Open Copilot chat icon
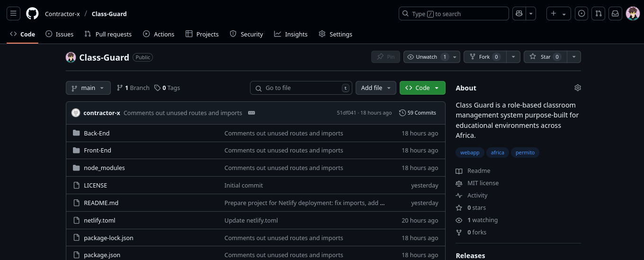The image size is (644, 260). tap(519, 14)
